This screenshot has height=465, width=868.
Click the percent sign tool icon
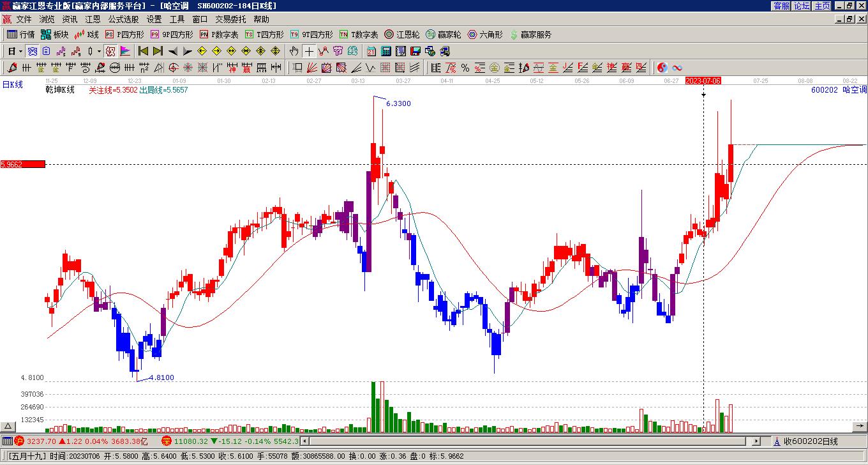(x=465, y=68)
